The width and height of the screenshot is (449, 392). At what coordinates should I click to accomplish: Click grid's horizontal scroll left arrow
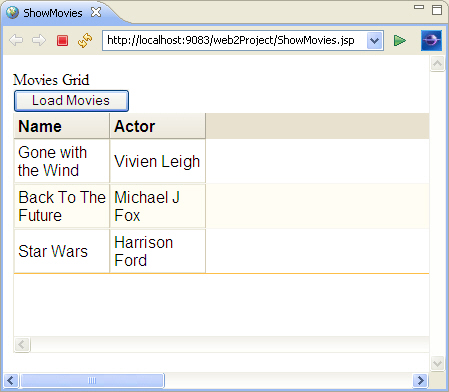22,344
